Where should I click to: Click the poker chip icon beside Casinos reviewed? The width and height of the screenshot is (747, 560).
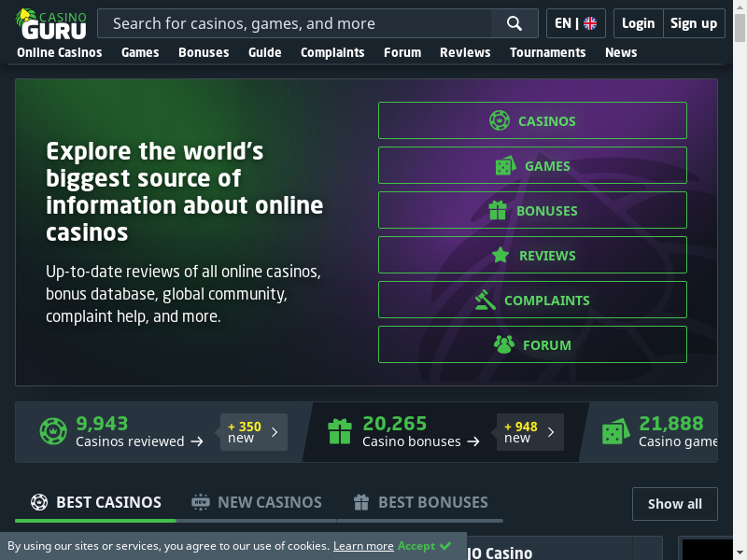(53, 431)
